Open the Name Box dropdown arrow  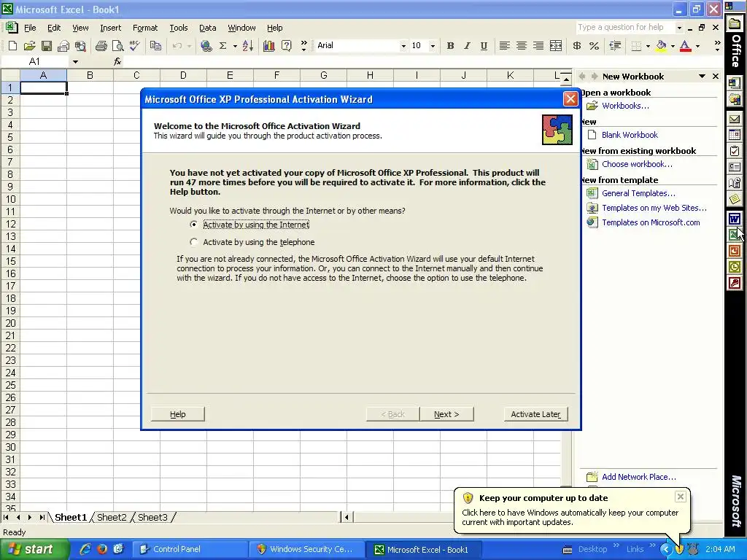tap(75, 61)
